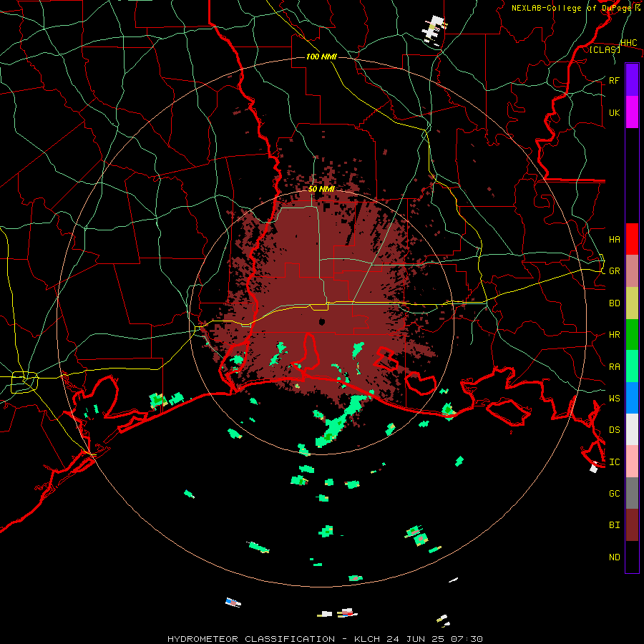Image resolution: width=644 pixels, height=644 pixels.
Task: Click the WS blue legend swatch
Action: point(632,398)
